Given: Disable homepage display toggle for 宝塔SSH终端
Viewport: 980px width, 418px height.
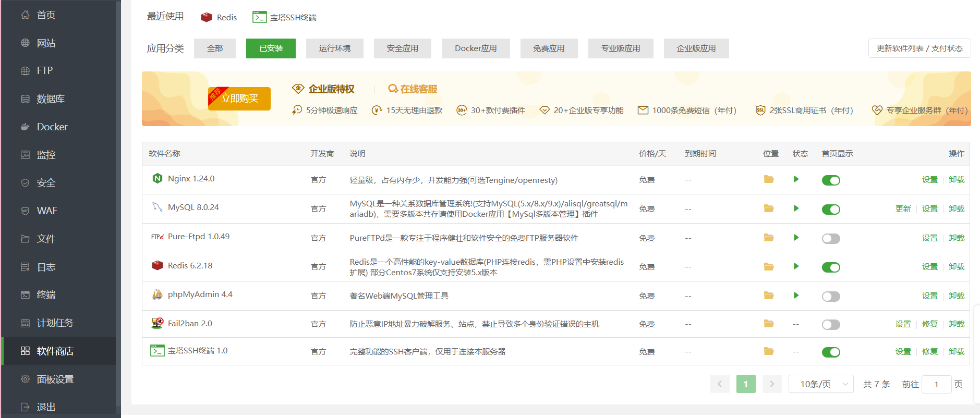Looking at the screenshot, I should click(831, 352).
